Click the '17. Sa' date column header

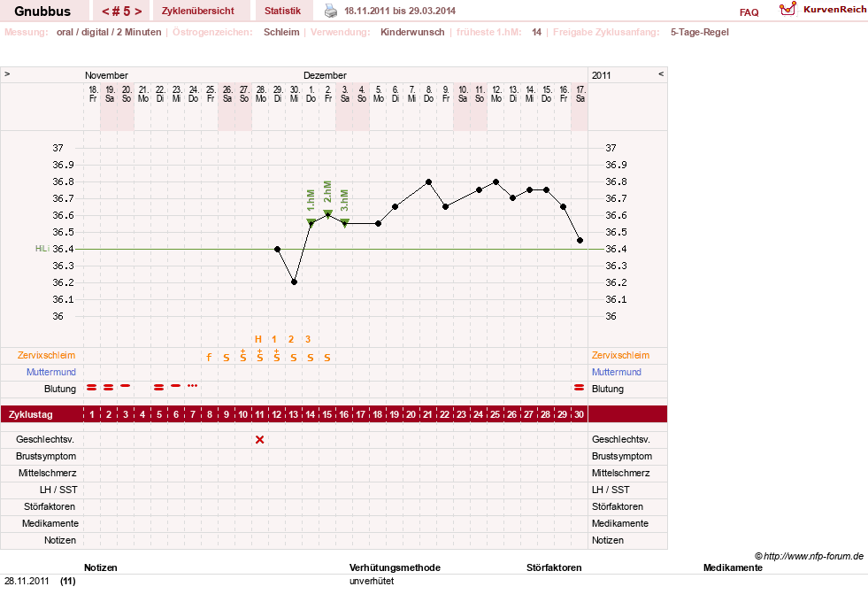click(x=580, y=94)
